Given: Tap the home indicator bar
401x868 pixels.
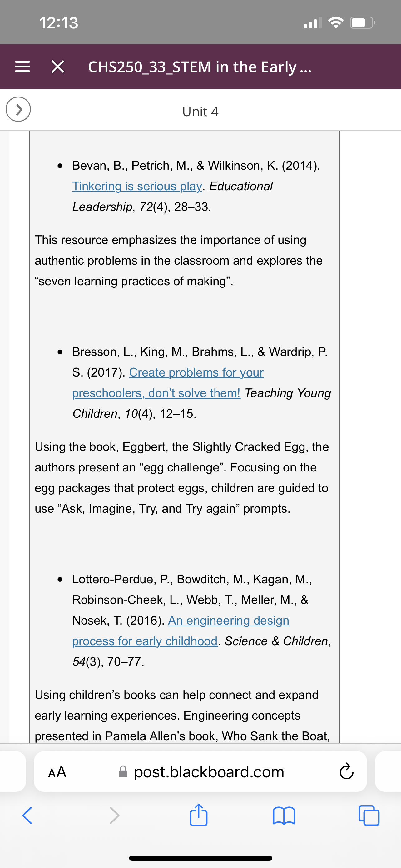Looking at the screenshot, I should 200,858.
